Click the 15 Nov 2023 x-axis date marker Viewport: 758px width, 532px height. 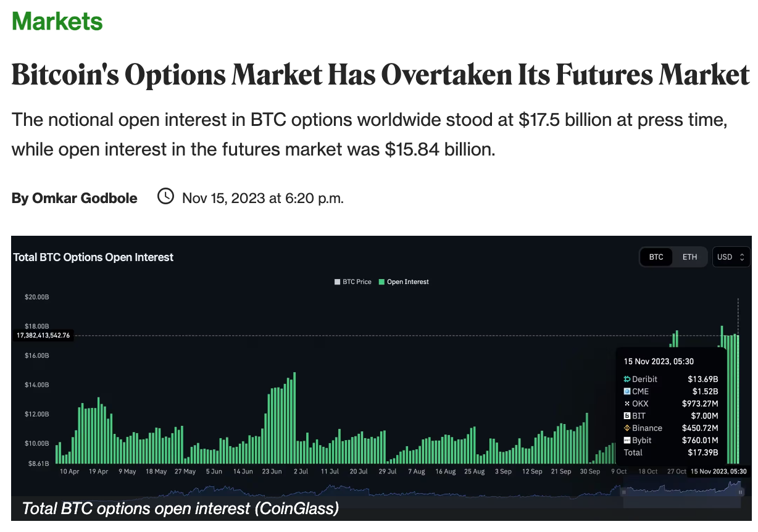(718, 472)
